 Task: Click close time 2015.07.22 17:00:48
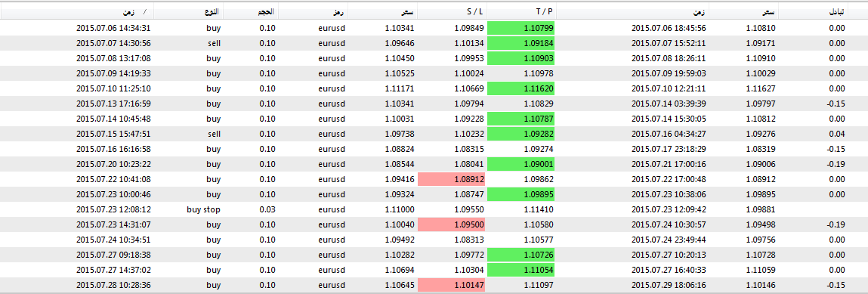coord(668,179)
